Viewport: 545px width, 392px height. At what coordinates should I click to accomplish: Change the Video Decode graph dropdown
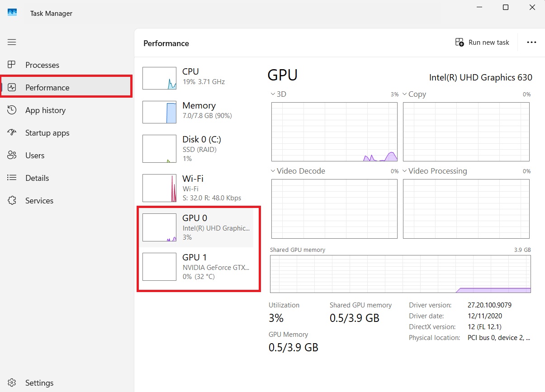click(273, 171)
